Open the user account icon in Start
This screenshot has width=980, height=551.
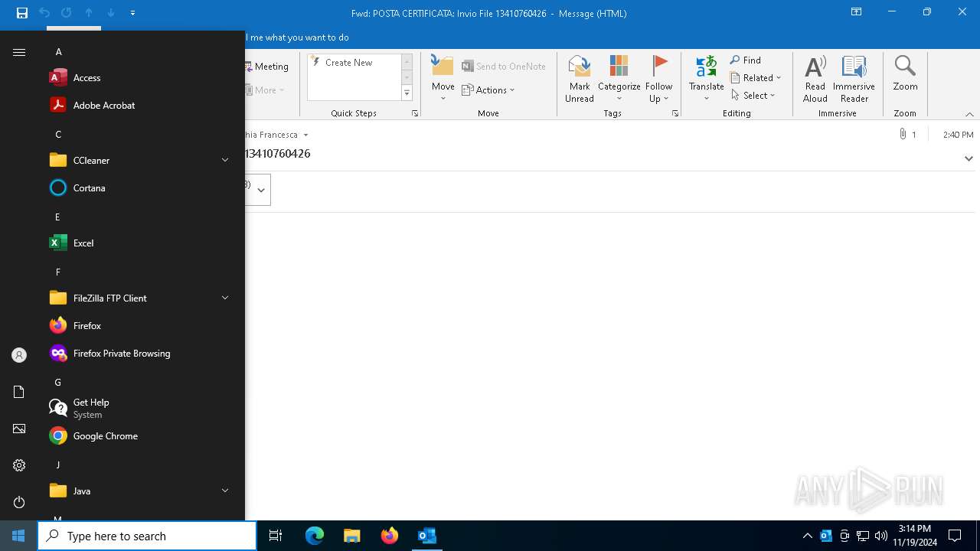(x=19, y=355)
